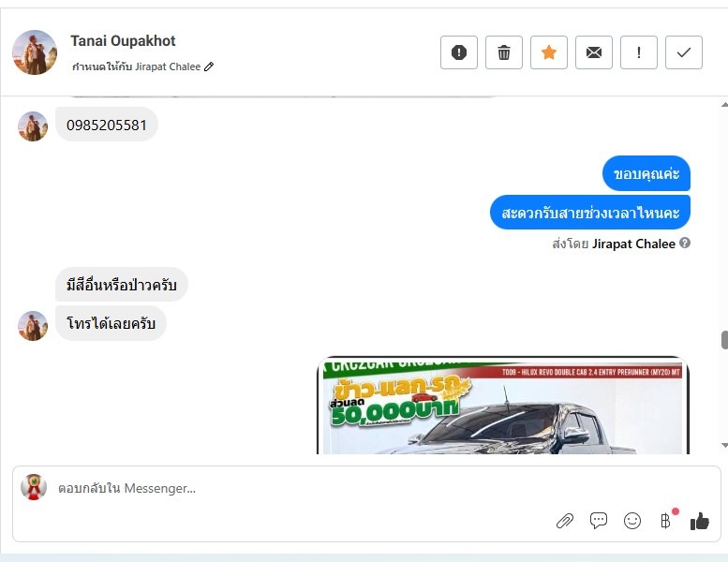
Task: Click scroll up arrow of chat
Action: (x=724, y=105)
